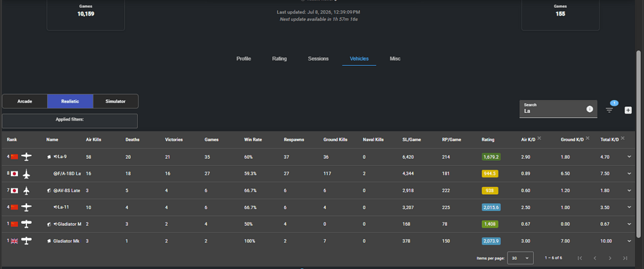Click the add column plus icon
This screenshot has width=644, height=269.
[x=628, y=110]
